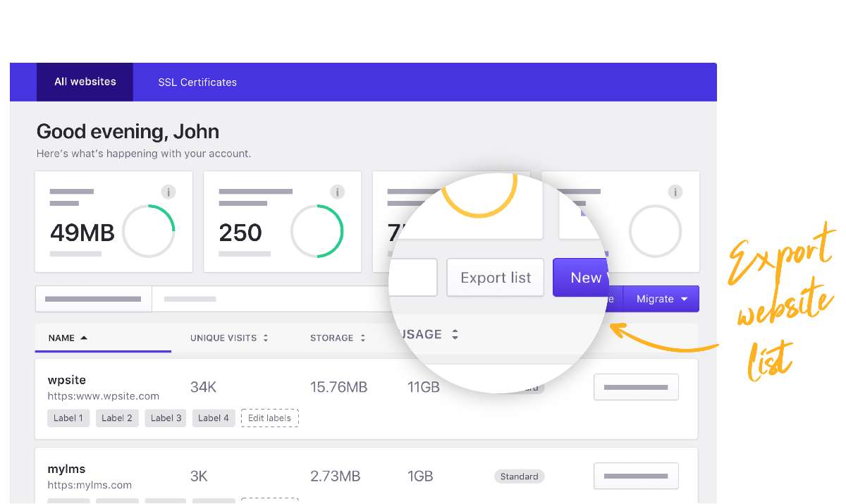
Task: Click Edit labels for wpsite
Action: tap(270, 418)
